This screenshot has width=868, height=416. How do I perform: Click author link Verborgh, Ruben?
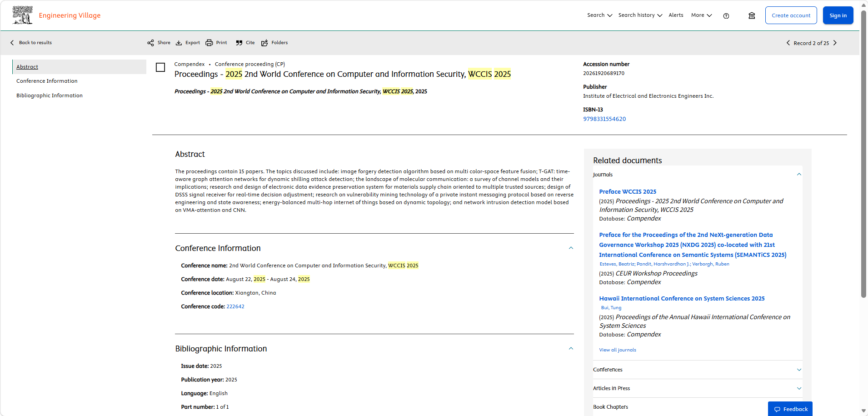point(711,264)
